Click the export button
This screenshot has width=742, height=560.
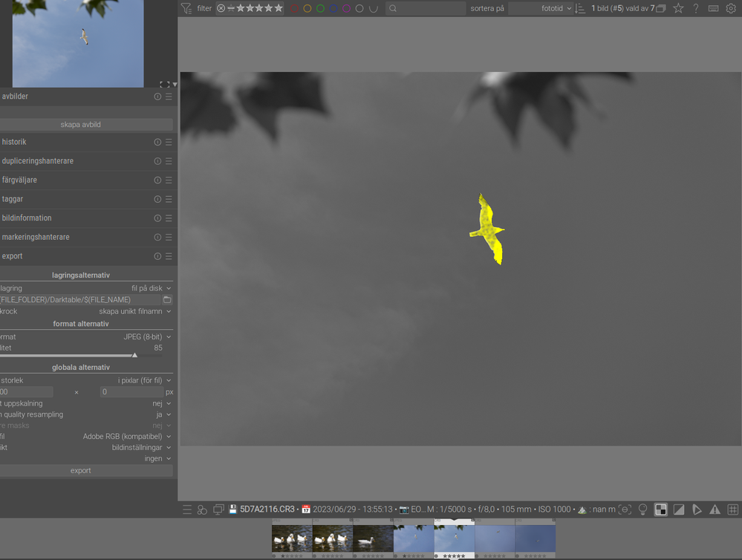(81, 470)
